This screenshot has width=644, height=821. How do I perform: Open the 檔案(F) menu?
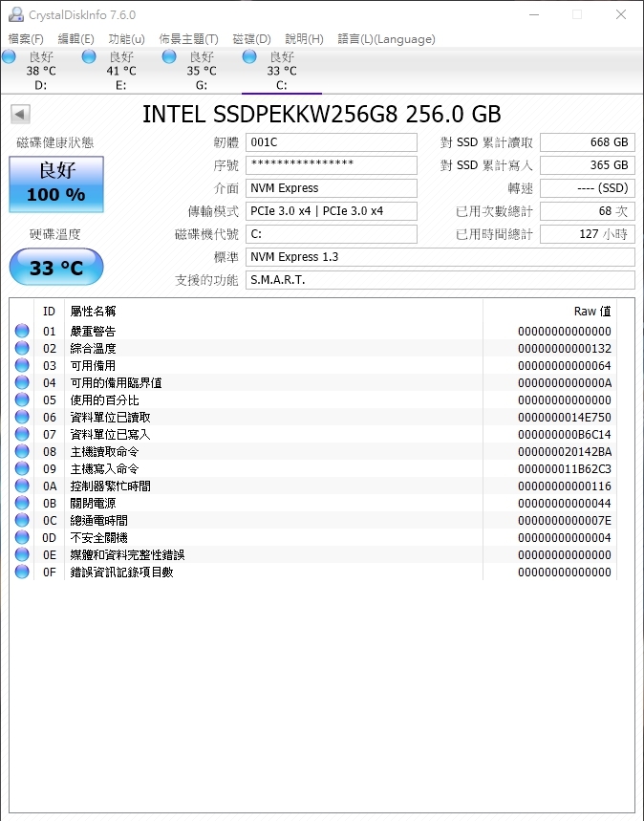pyautogui.click(x=26, y=39)
